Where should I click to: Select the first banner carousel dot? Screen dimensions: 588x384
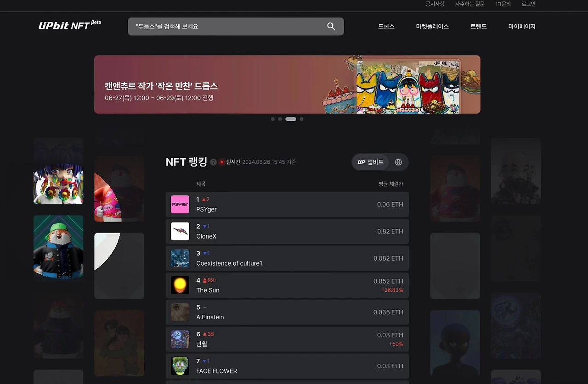tap(273, 119)
